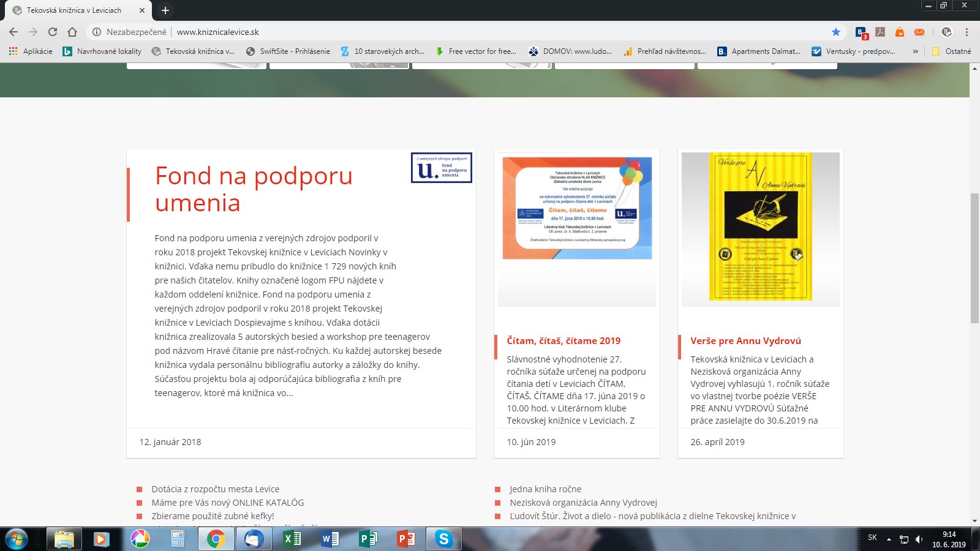
Task: Open the Ostatné bookmarks folder
Action: pos(952,51)
